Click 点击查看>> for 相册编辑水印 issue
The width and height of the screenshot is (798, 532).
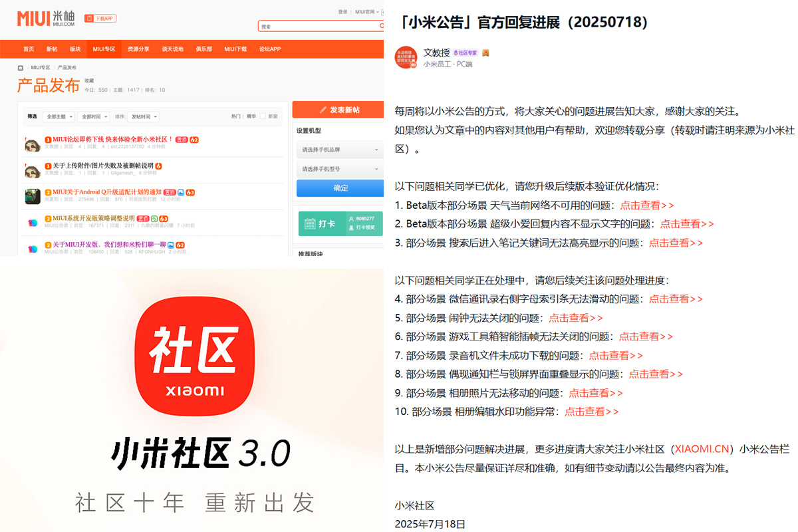[592, 412]
